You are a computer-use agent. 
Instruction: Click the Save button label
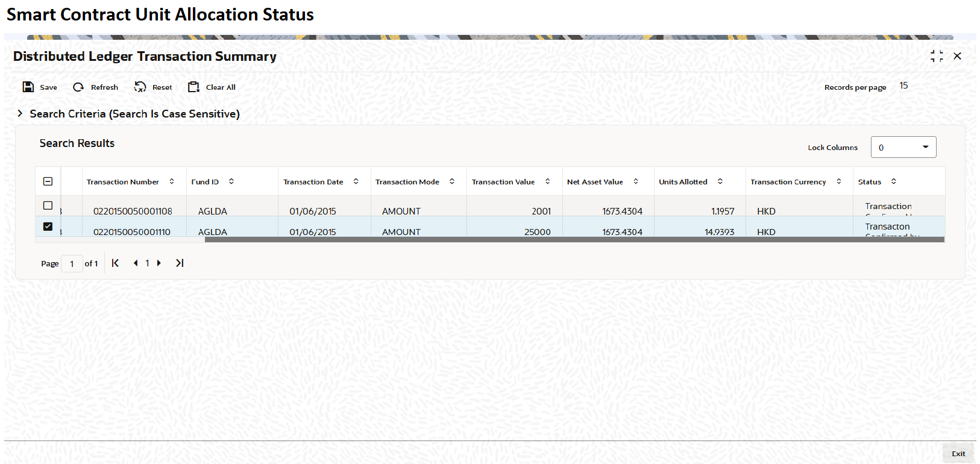(x=48, y=87)
